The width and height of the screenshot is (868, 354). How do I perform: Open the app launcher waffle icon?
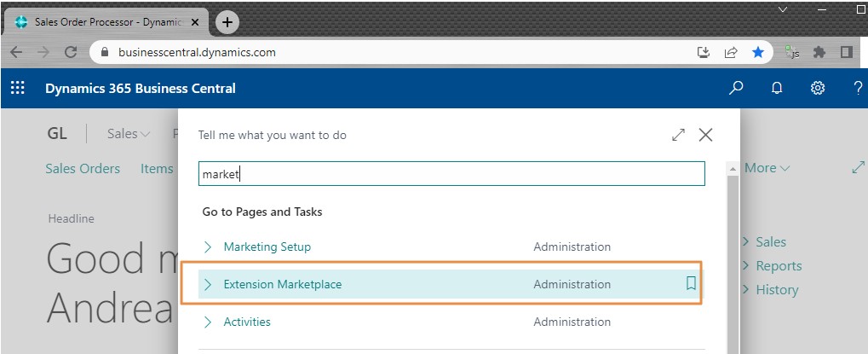coord(17,88)
